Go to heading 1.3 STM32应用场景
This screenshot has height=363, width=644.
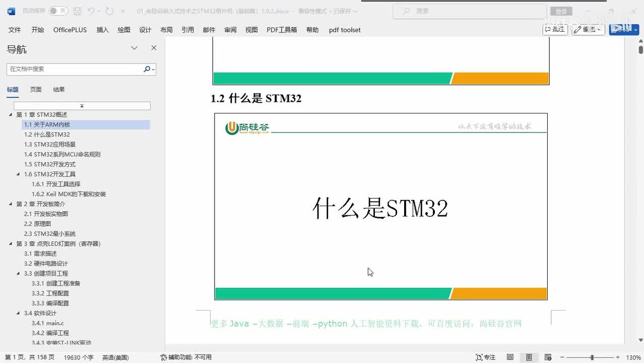pos(50,144)
